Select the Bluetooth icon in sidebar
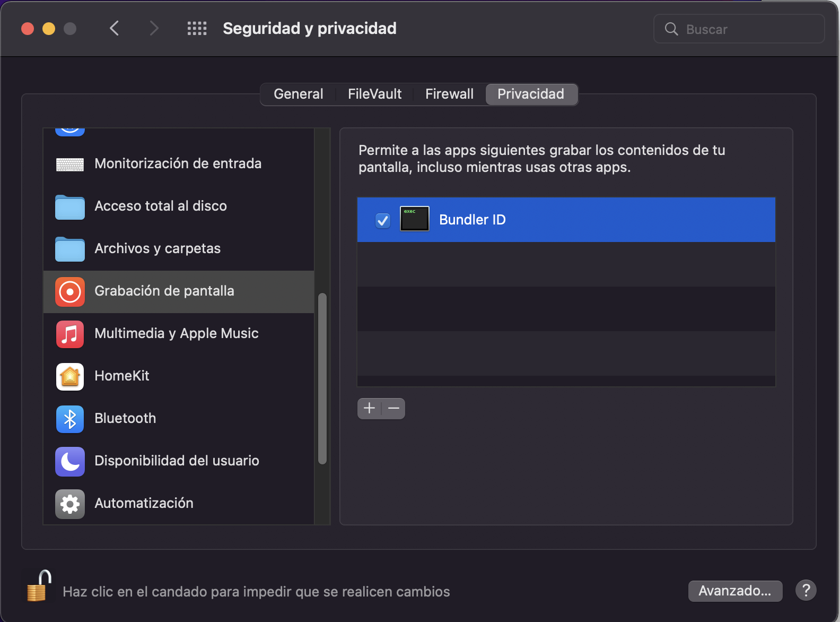The width and height of the screenshot is (840, 622). click(x=70, y=419)
